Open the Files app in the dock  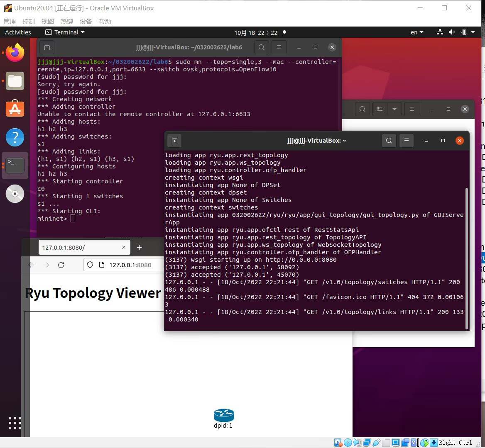click(15, 81)
